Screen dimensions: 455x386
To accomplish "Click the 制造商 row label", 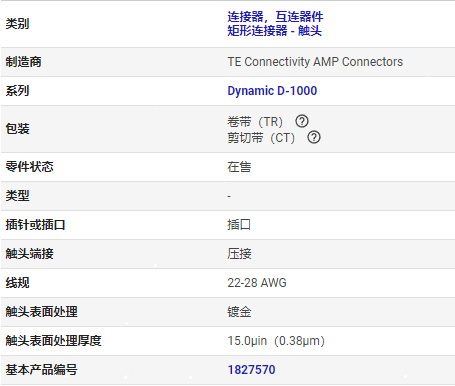I will 23,62.
